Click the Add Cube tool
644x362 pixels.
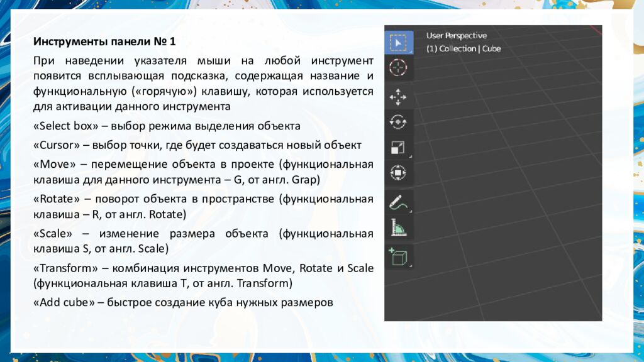(398, 256)
